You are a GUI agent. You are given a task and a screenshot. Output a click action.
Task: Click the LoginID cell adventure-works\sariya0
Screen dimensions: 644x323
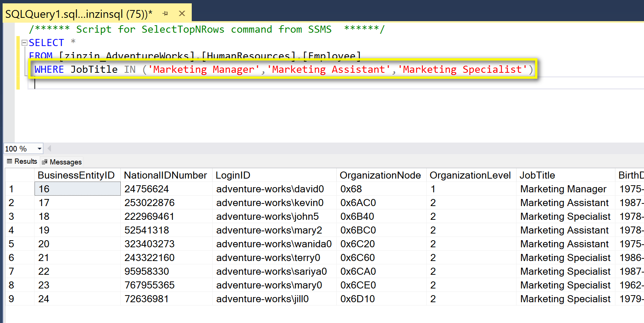click(274, 271)
